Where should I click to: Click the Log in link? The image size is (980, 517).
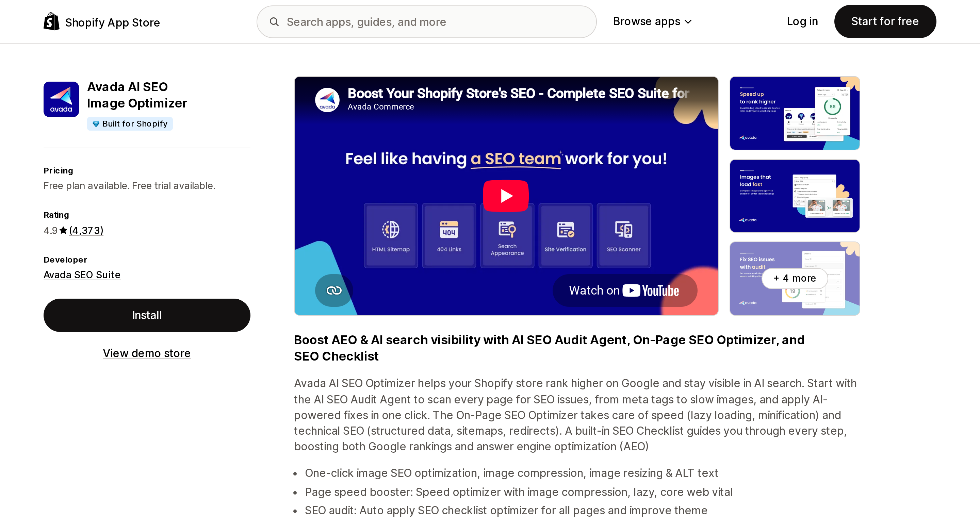tap(802, 21)
